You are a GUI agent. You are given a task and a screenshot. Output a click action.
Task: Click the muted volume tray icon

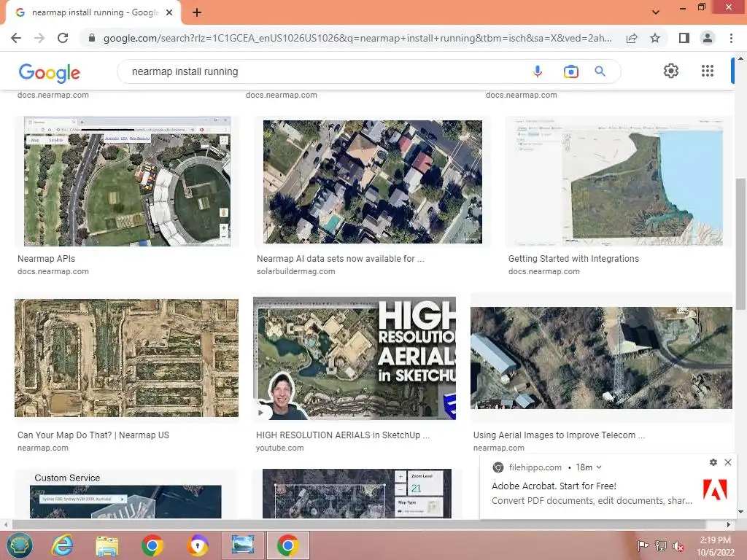click(x=678, y=546)
